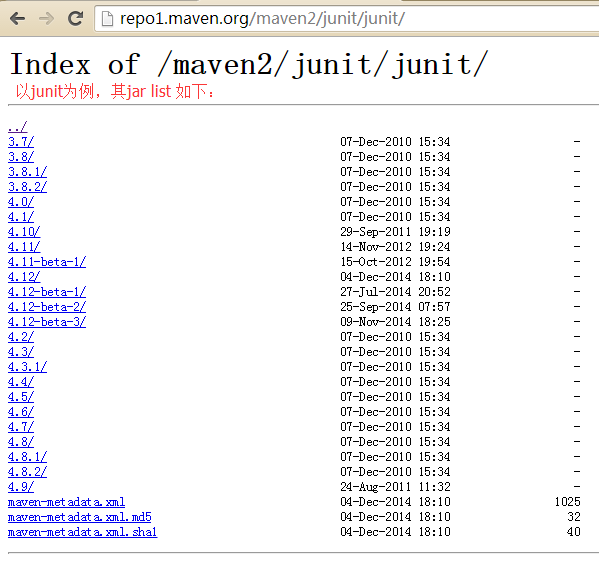This screenshot has width=599, height=563.
Task: Open the 4.3/ folder link
Action: tap(21, 351)
